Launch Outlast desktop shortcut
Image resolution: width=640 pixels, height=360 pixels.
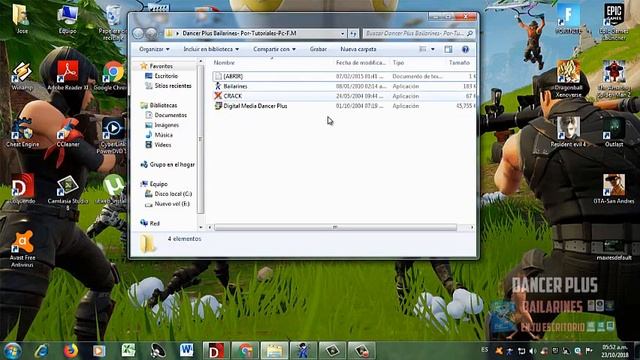coord(614,132)
